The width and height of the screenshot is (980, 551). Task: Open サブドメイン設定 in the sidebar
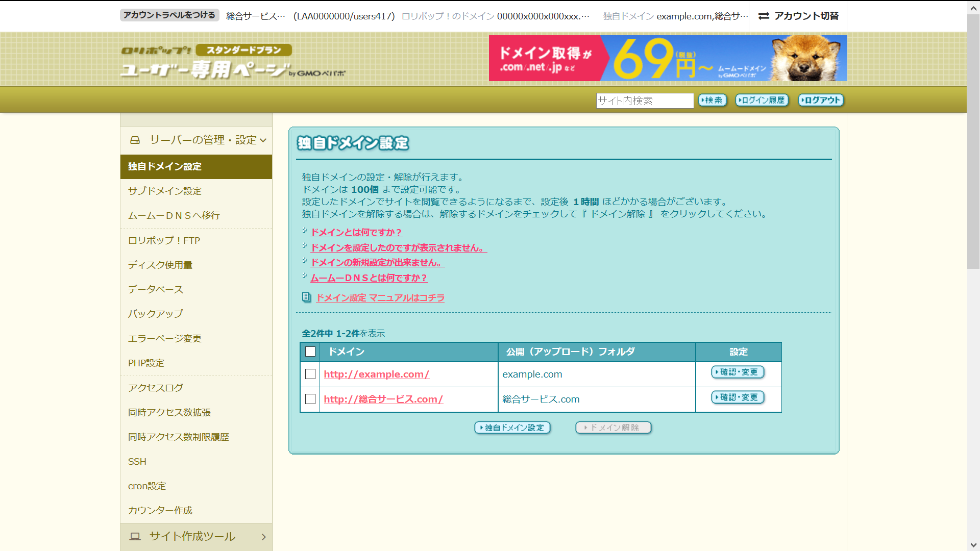pos(165,191)
